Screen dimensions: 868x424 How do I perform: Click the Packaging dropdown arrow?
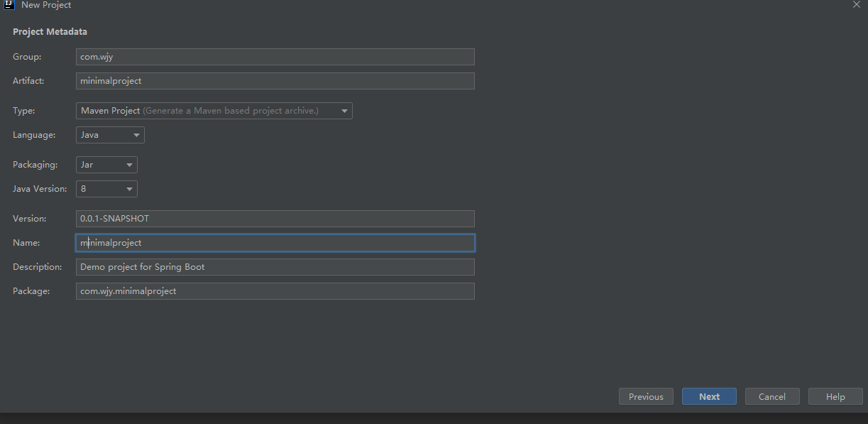point(129,165)
